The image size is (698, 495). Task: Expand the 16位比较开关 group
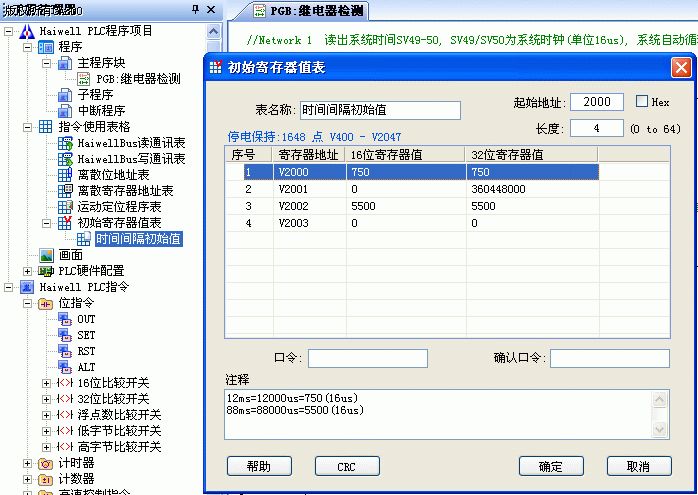pos(46,383)
